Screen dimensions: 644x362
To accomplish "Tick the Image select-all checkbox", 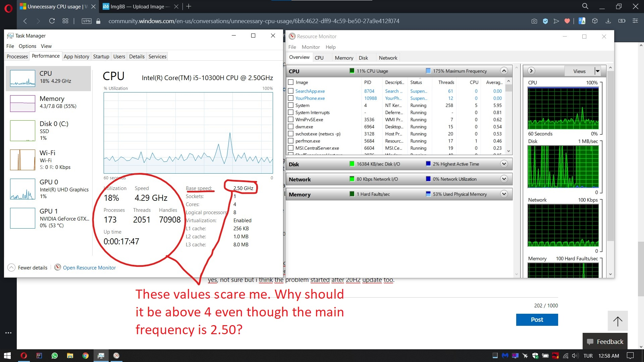I will point(291,82).
